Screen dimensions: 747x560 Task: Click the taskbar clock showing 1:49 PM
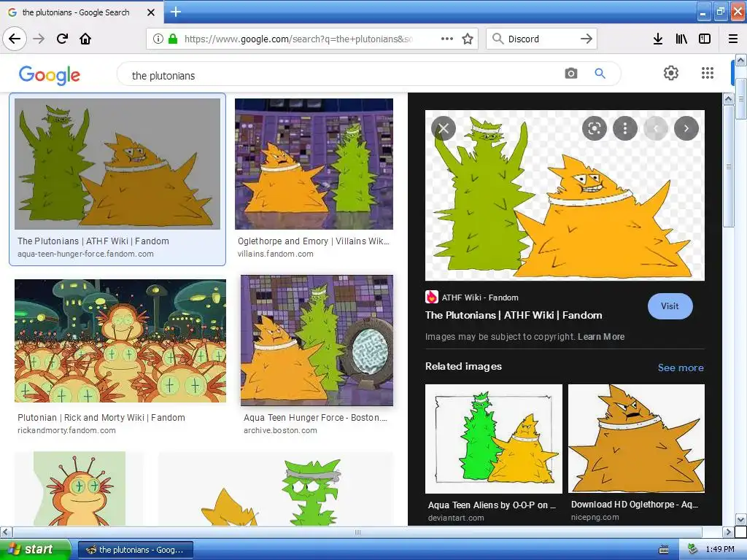coord(720,550)
